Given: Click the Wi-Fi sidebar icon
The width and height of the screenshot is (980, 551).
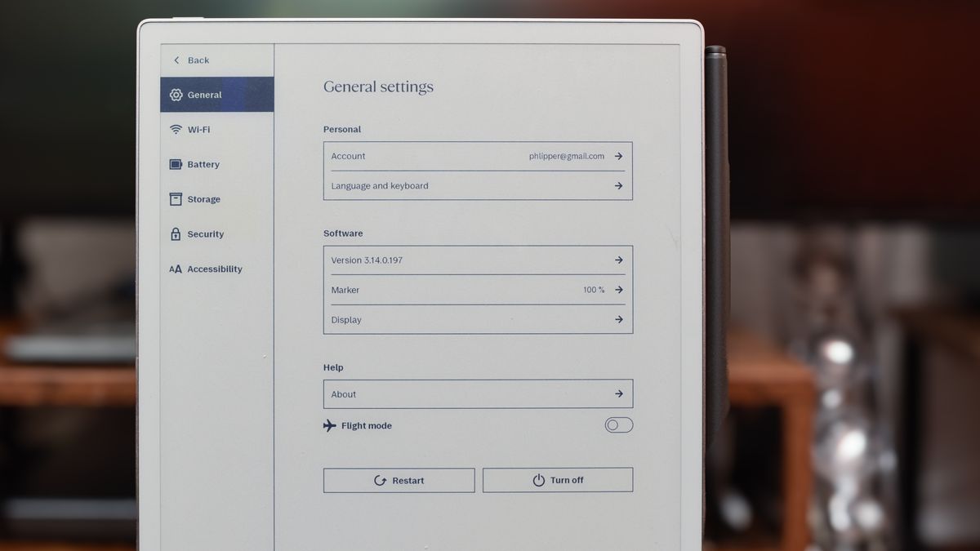Looking at the screenshot, I should [x=176, y=129].
